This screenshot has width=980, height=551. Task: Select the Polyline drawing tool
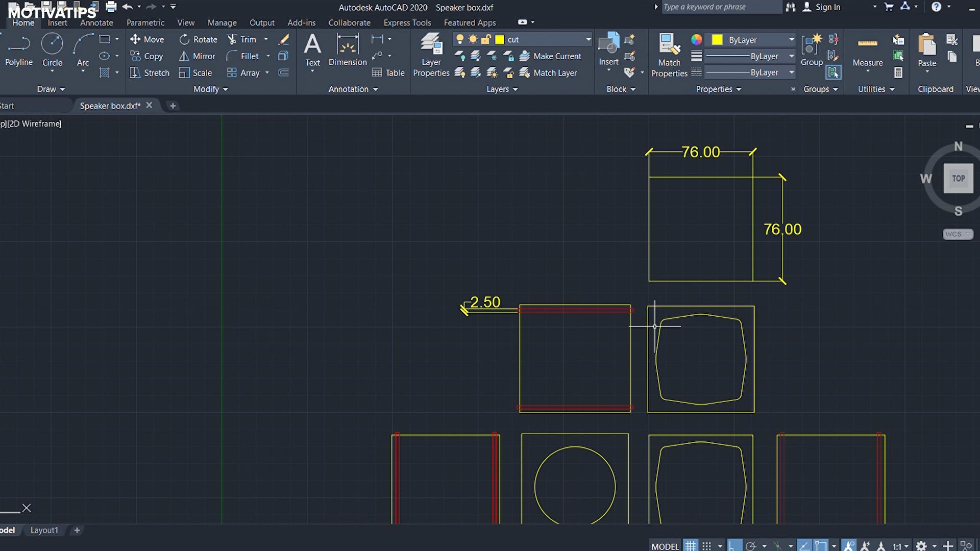click(19, 50)
